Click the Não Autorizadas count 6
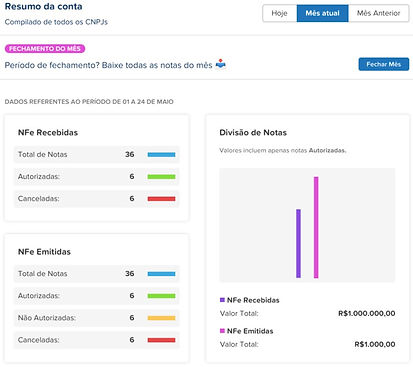 tap(132, 318)
